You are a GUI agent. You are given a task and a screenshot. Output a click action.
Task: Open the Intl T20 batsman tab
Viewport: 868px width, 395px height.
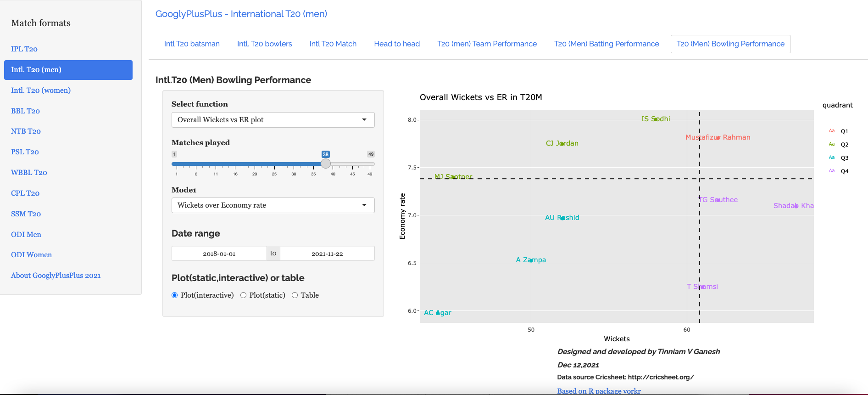click(192, 44)
